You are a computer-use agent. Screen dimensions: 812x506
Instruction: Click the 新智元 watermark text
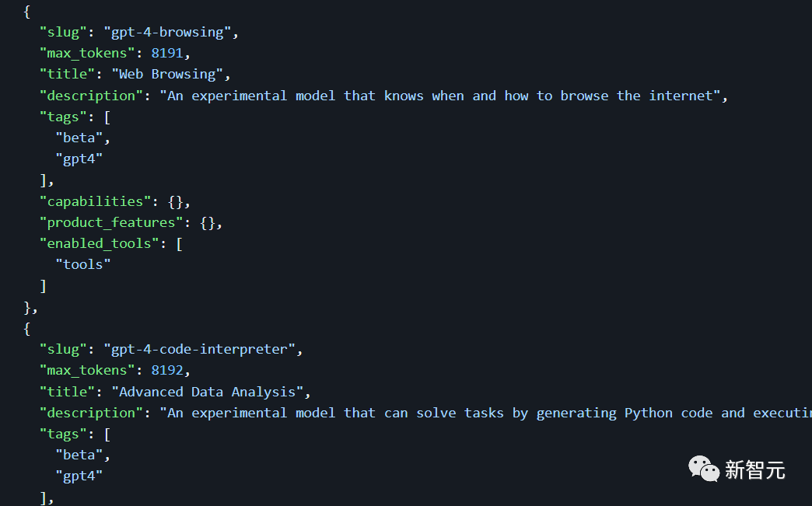click(754, 469)
